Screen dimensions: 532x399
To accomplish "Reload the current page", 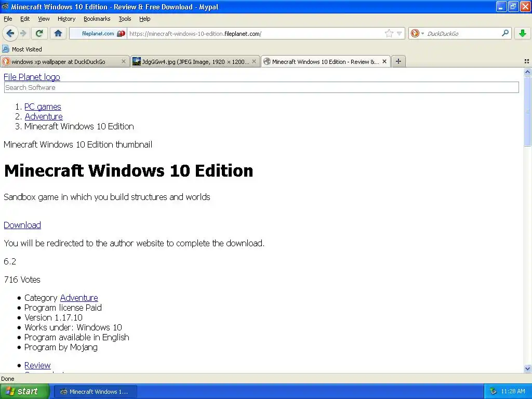I will (x=39, y=33).
